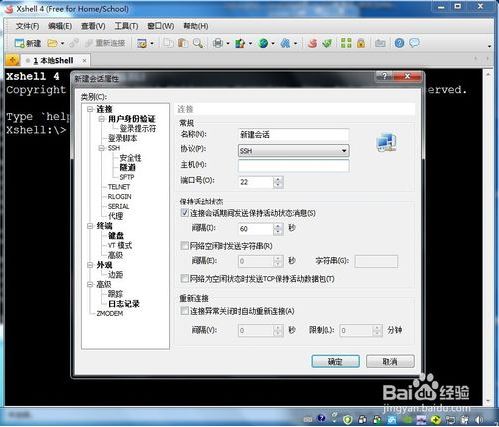Open dropdown arrow next to globe icon
Viewport: 499px width, 427px height.
pos(273,43)
